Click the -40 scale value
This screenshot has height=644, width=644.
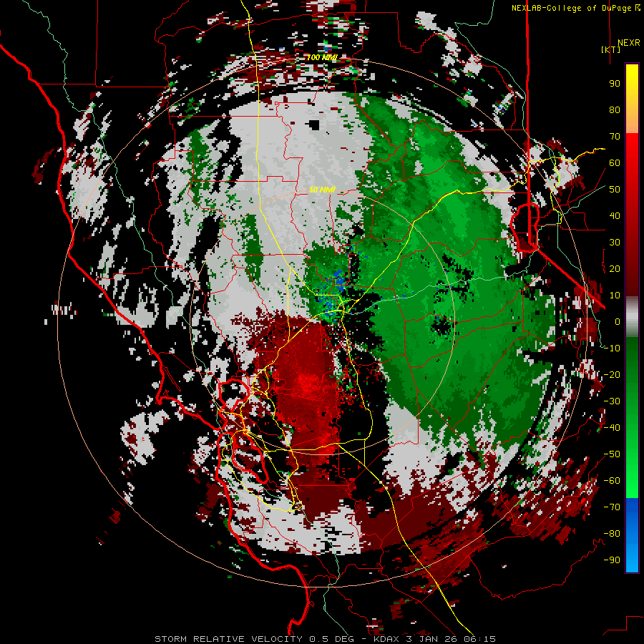[x=612, y=428]
